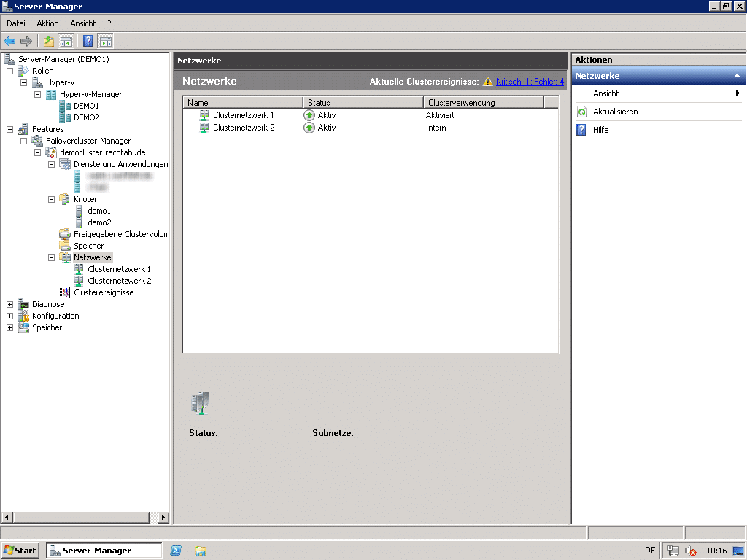
Task: Click the democluster.rachfahl.de cluster icon
Action: (x=51, y=152)
